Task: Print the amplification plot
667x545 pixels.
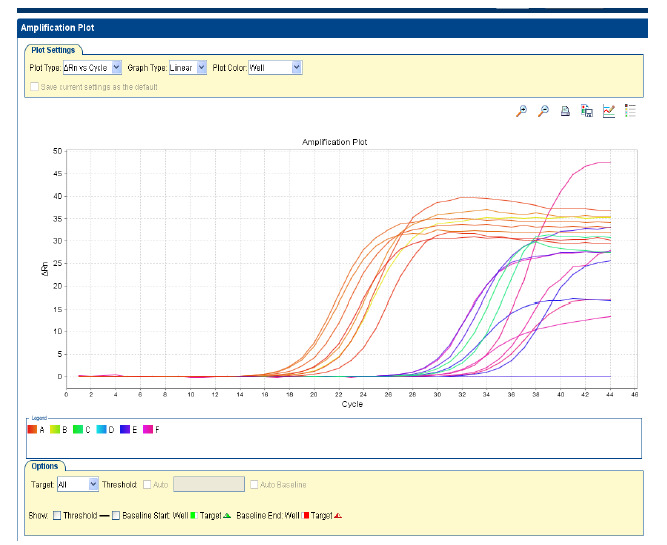Action: click(x=565, y=111)
